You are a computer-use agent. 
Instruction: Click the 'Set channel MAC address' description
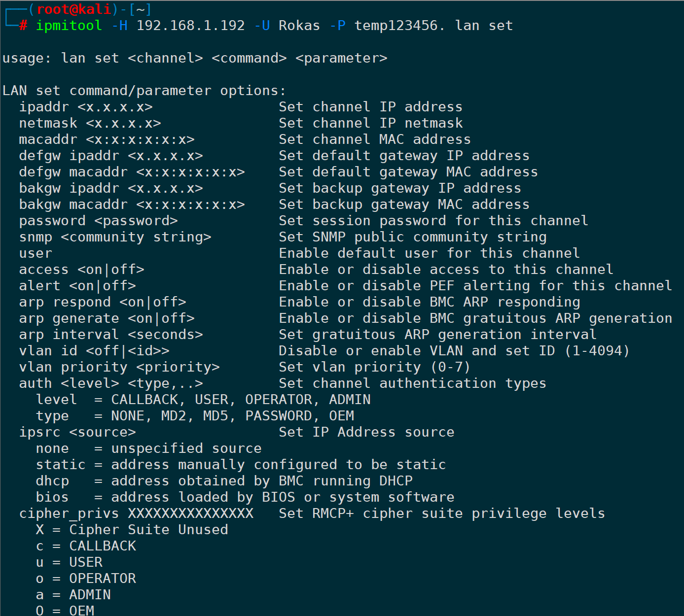click(374, 139)
